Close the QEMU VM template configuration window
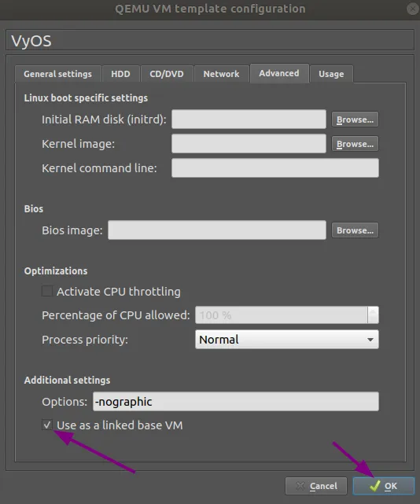The width and height of the screenshot is (420, 504). (x=413, y=9)
